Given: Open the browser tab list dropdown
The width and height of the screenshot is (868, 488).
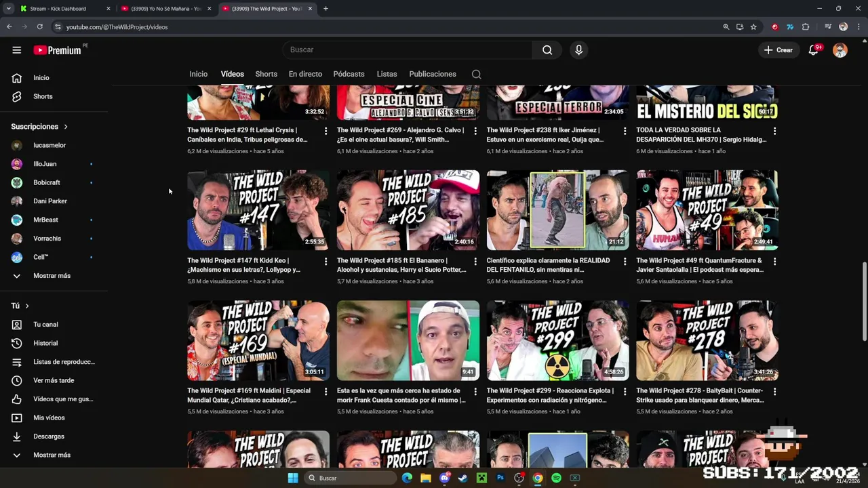Looking at the screenshot, I should coord(8,9).
